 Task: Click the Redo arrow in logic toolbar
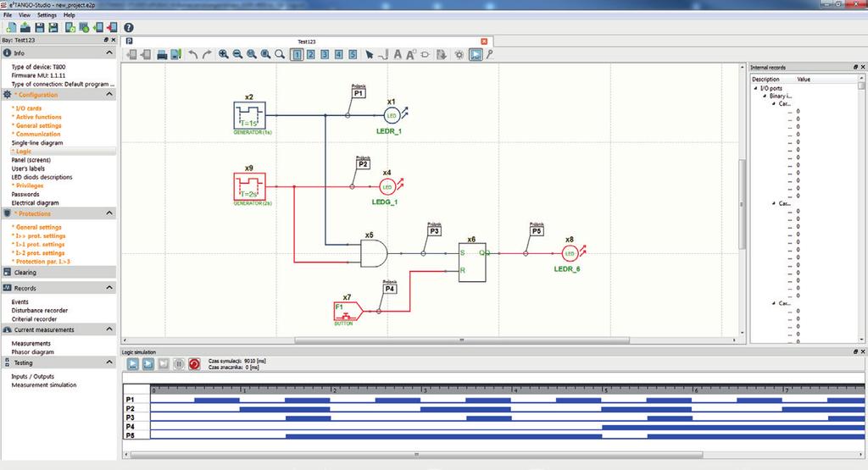coord(207,54)
